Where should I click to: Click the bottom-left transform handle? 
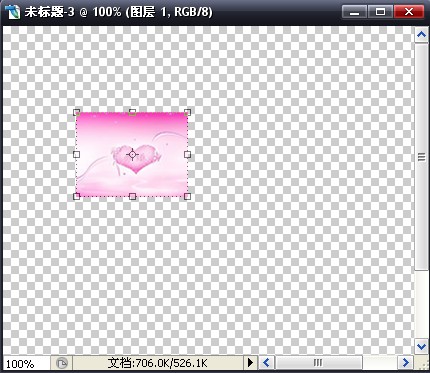[77, 196]
